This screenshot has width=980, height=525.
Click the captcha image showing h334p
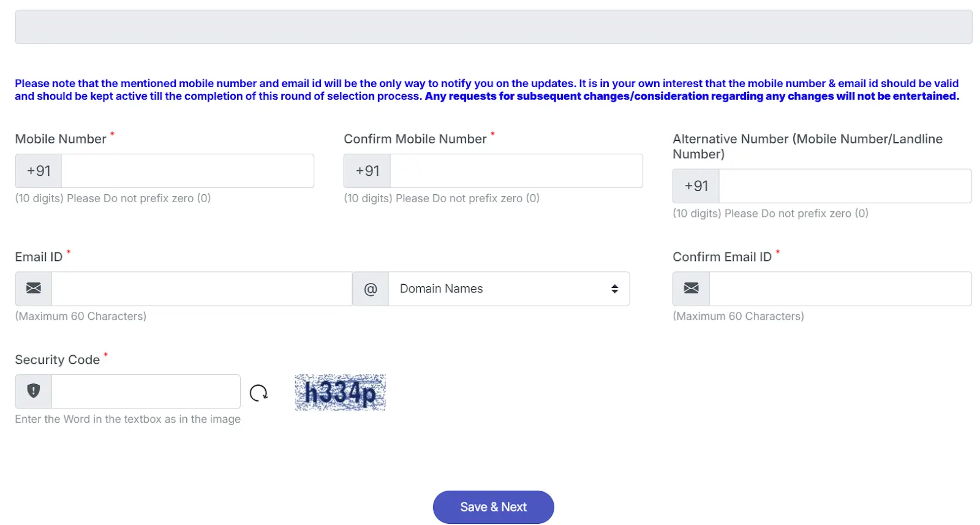tap(340, 393)
